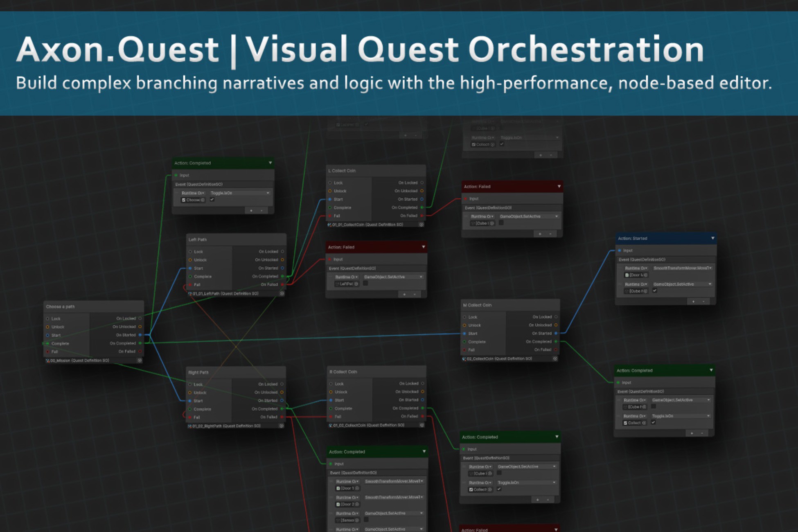Toggle SetActive checkbox in Action: Started node
798x532 pixels.
click(x=655, y=291)
